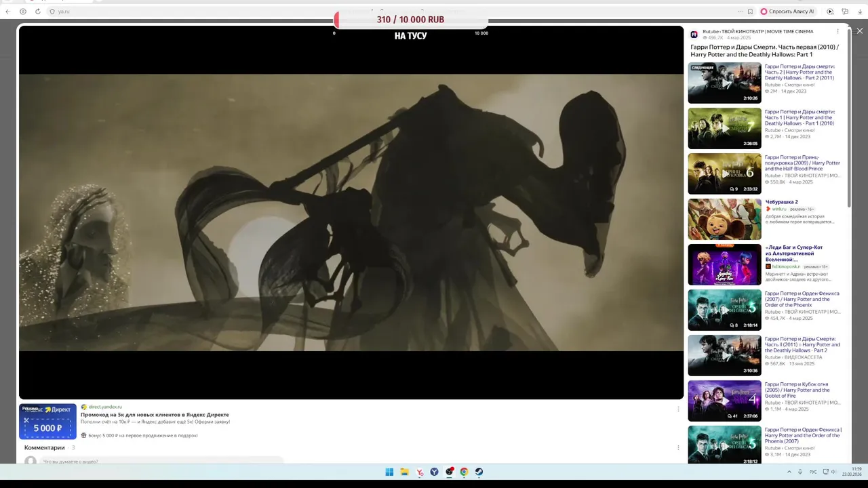868x488 pixels.
Task: Open the tabs panel icon in browser toolbar
Action: 845,12
